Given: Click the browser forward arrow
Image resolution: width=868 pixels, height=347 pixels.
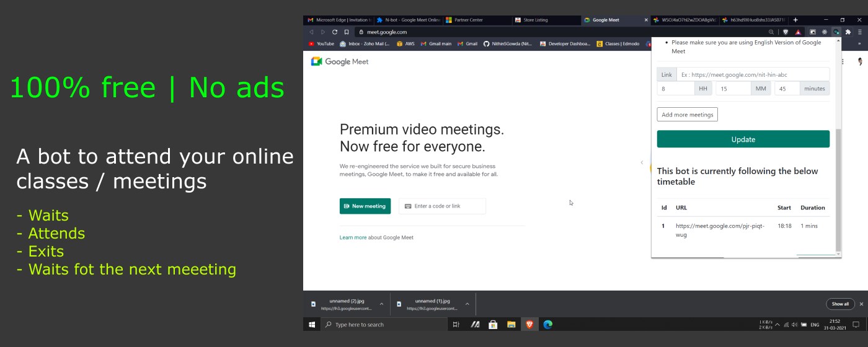Looking at the screenshot, I should (x=323, y=32).
